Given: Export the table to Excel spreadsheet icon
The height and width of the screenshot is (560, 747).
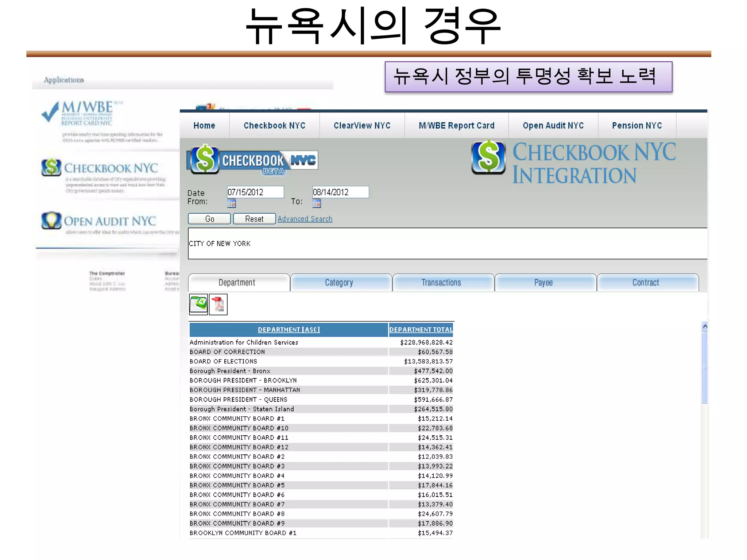Looking at the screenshot, I should click(198, 304).
